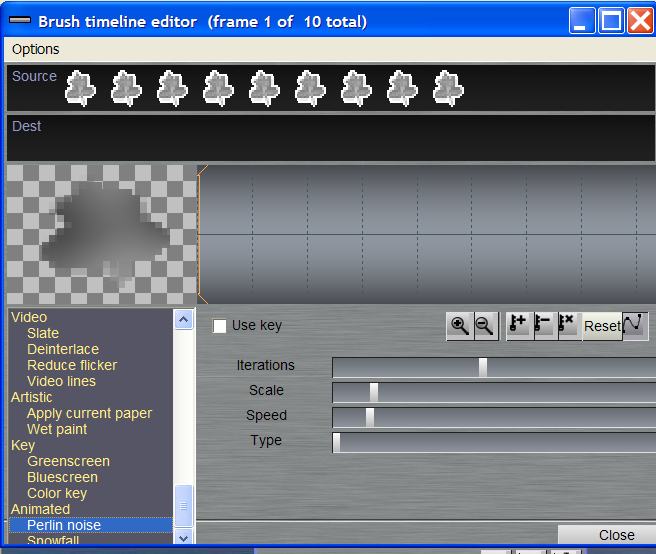Click the Scale slider handle
656x554 pixels.
click(374, 392)
